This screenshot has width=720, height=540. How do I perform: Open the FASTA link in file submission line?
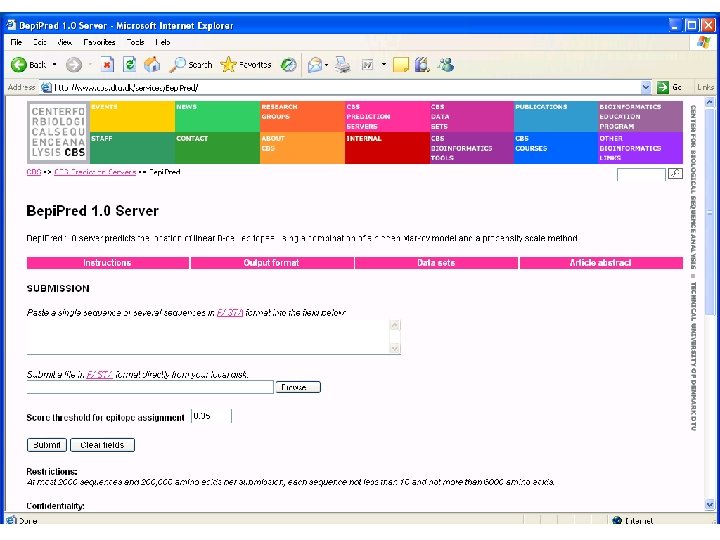pos(99,374)
